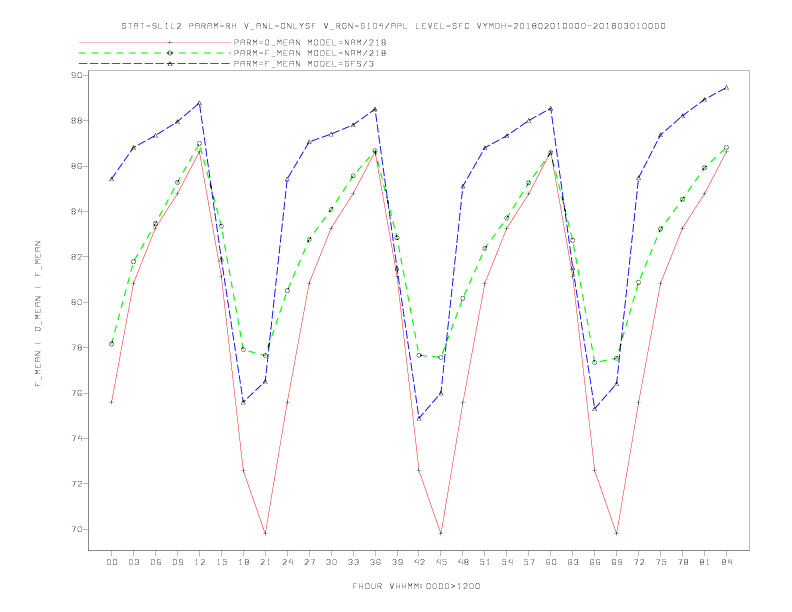
Task: Click x-axis title FHOUR VHHMM=0000>1200
Action: (416, 586)
